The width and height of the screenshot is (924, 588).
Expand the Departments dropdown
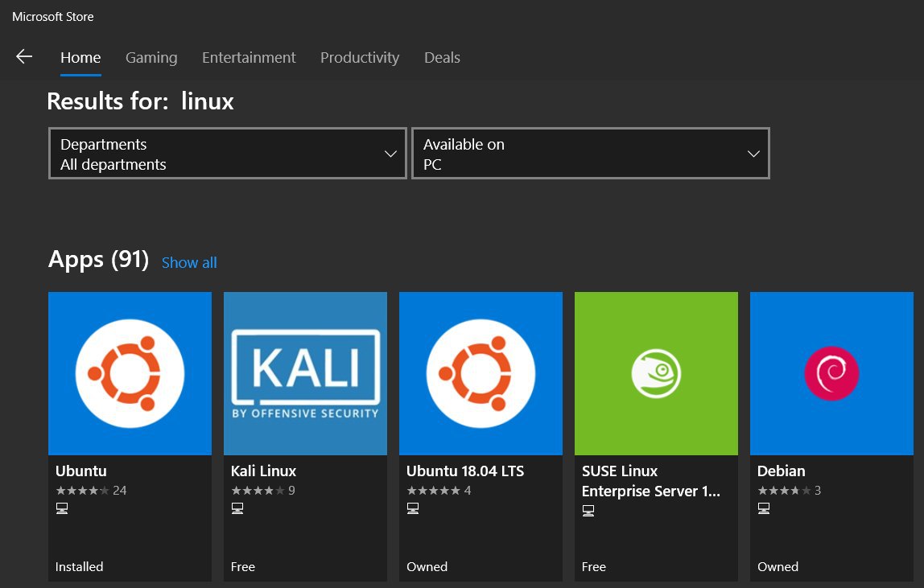coord(228,153)
